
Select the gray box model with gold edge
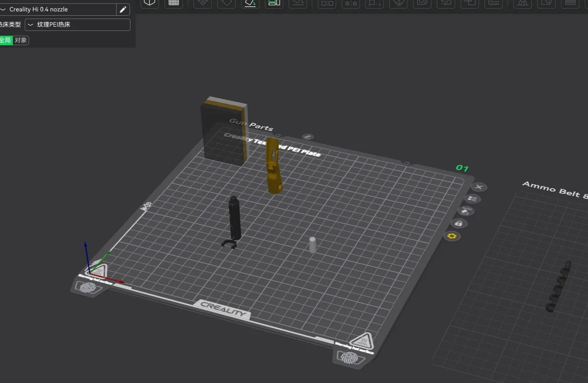click(224, 131)
